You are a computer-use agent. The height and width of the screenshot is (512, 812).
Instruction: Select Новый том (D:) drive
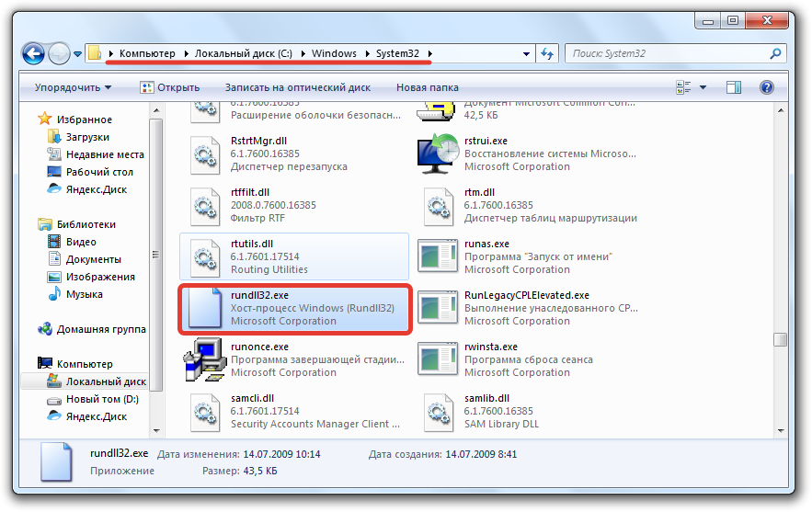pos(103,399)
